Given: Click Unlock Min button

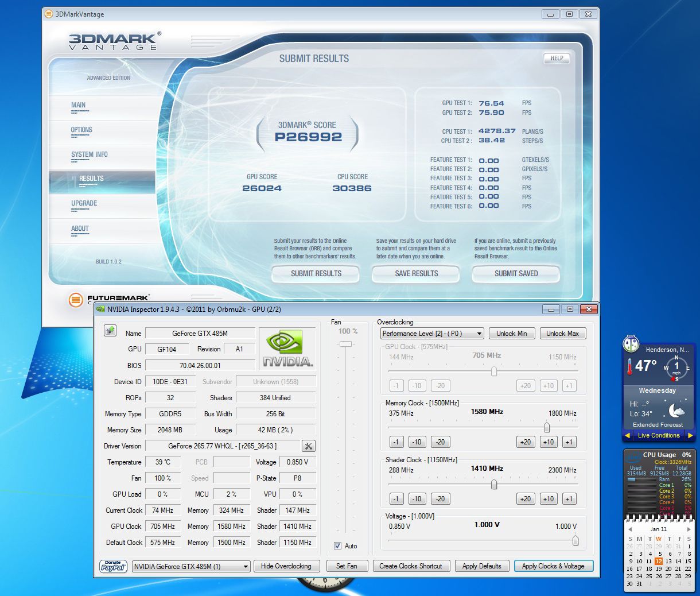Looking at the screenshot, I should [512, 334].
